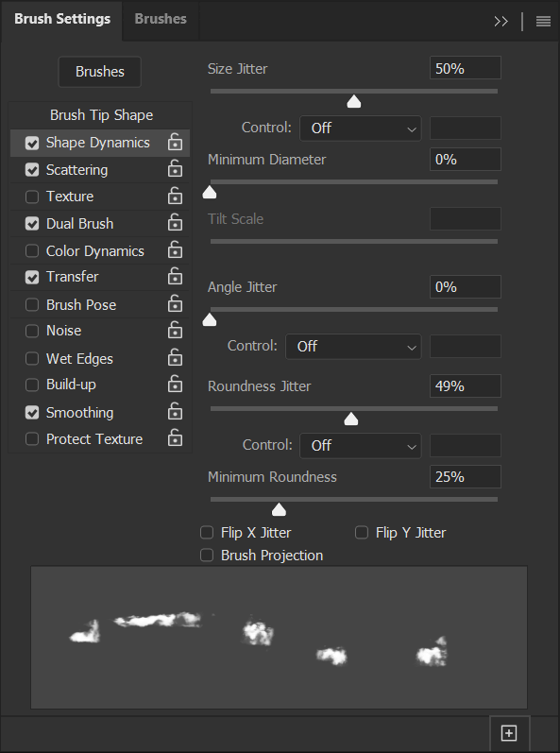Open Angle Jitter Control dropdown
Viewport: 560px width, 753px height.
pyautogui.click(x=353, y=346)
